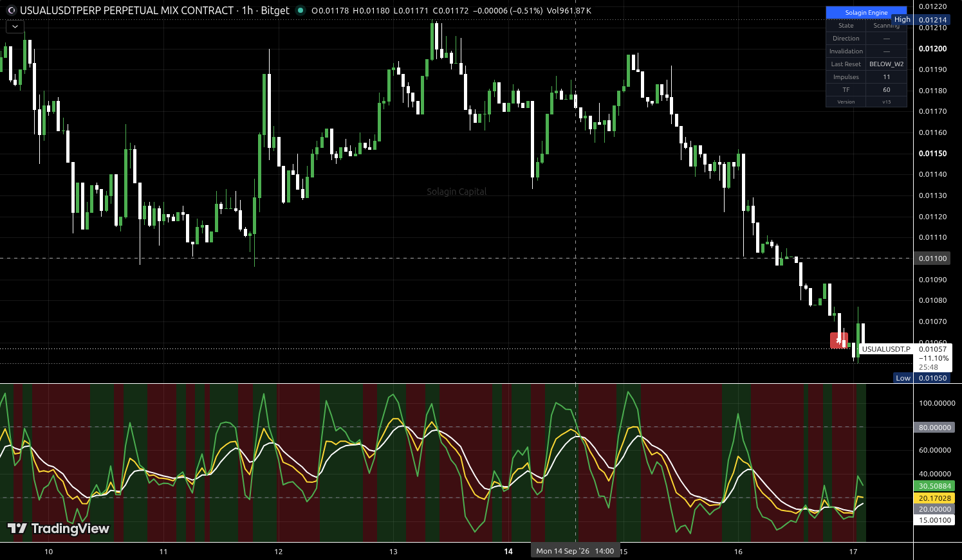The height and width of the screenshot is (560, 962).
Task: Click the Last Reset row label
Action: [x=846, y=64]
